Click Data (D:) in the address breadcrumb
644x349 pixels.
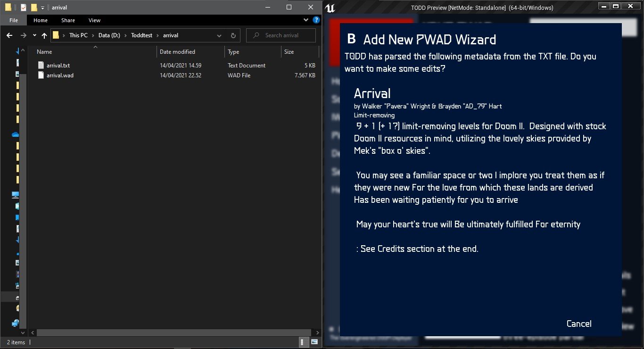click(109, 35)
